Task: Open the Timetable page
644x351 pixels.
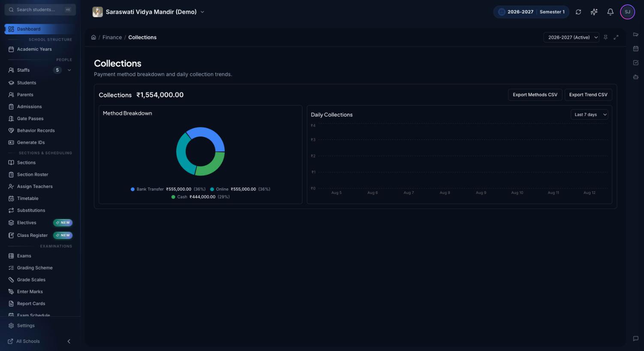Action: (40, 199)
